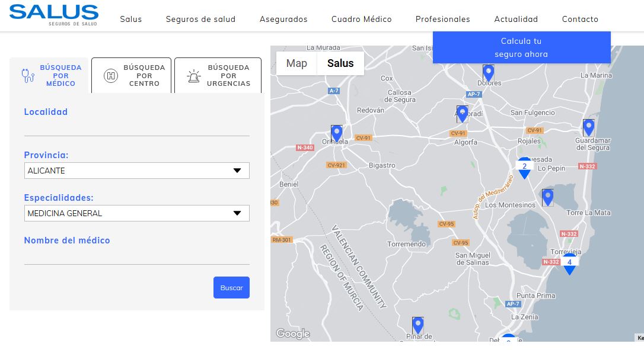Screen dimensions: 644x350
Task: Switch to the Map view tab
Action: (x=297, y=63)
